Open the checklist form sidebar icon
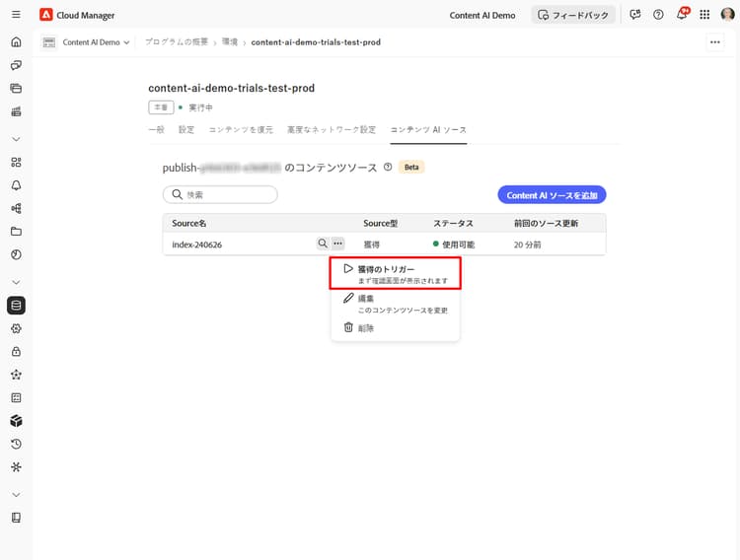 pyautogui.click(x=16, y=397)
